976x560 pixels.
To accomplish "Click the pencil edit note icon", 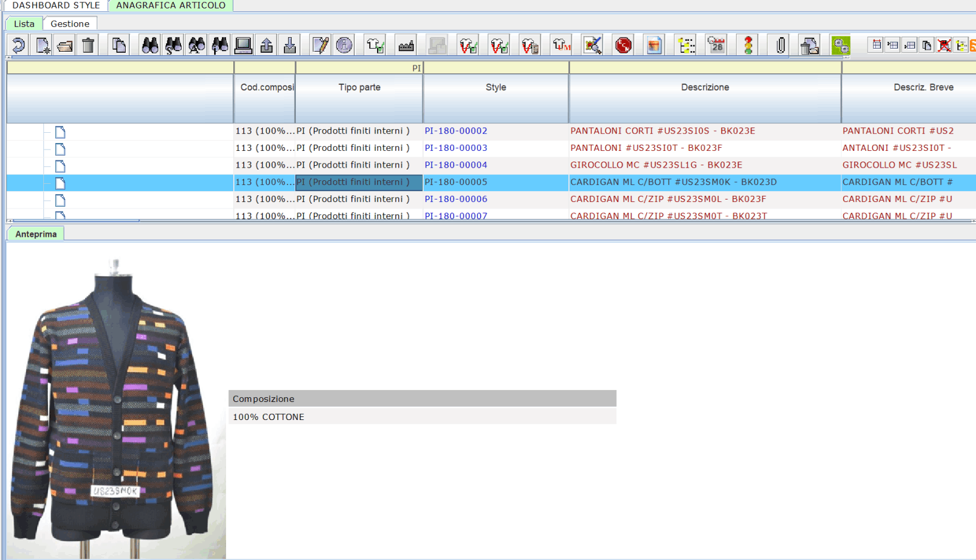I will coord(320,45).
